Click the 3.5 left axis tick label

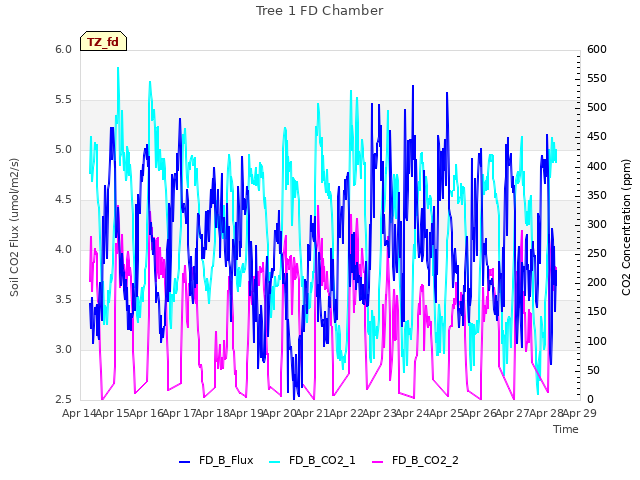[63, 300]
